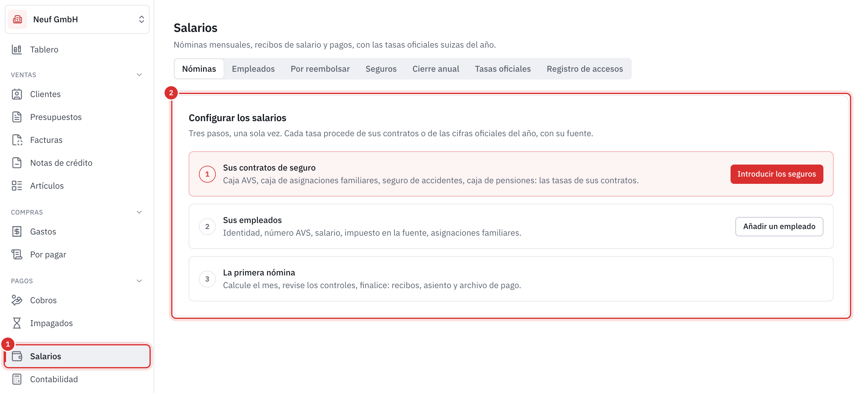Click the step 2 circle for Sus empleados
This screenshot has width=868, height=393.
point(207,227)
